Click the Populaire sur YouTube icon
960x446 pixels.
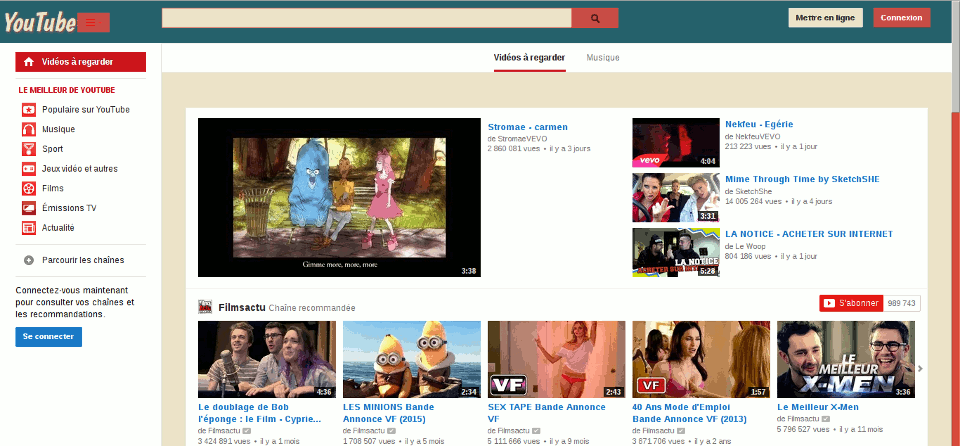(29, 110)
